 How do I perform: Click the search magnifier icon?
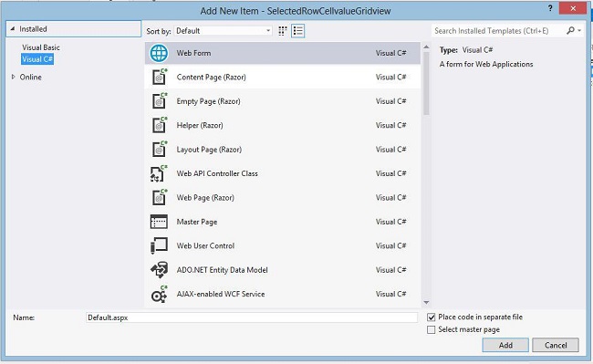pos(570,31)
